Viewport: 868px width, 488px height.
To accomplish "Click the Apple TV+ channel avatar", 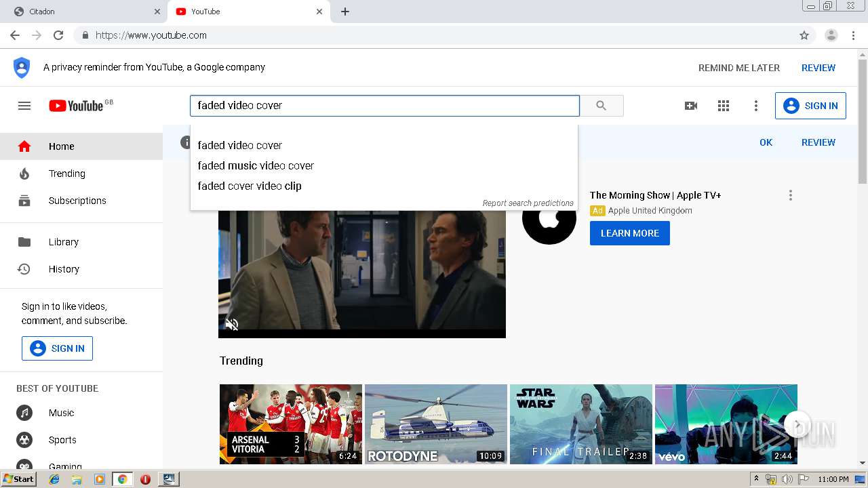I will (x=549, y=217).
